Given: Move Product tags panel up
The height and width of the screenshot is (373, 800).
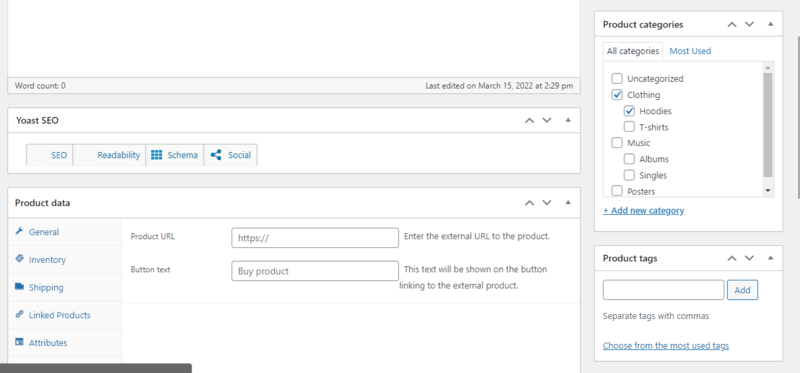Looking at the screenshot, I should 732,258.
